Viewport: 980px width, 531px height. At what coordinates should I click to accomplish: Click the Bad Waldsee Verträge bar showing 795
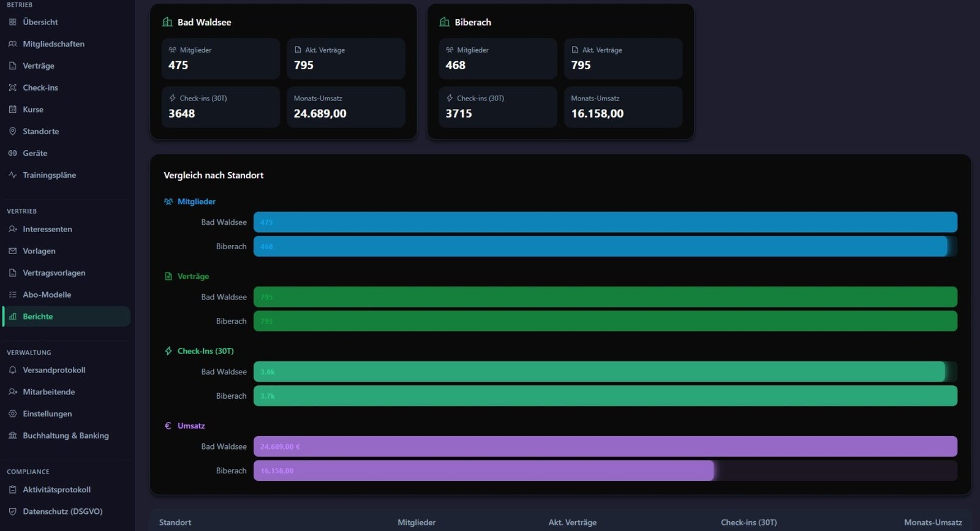pyautogui.click(x=605, y=297)
